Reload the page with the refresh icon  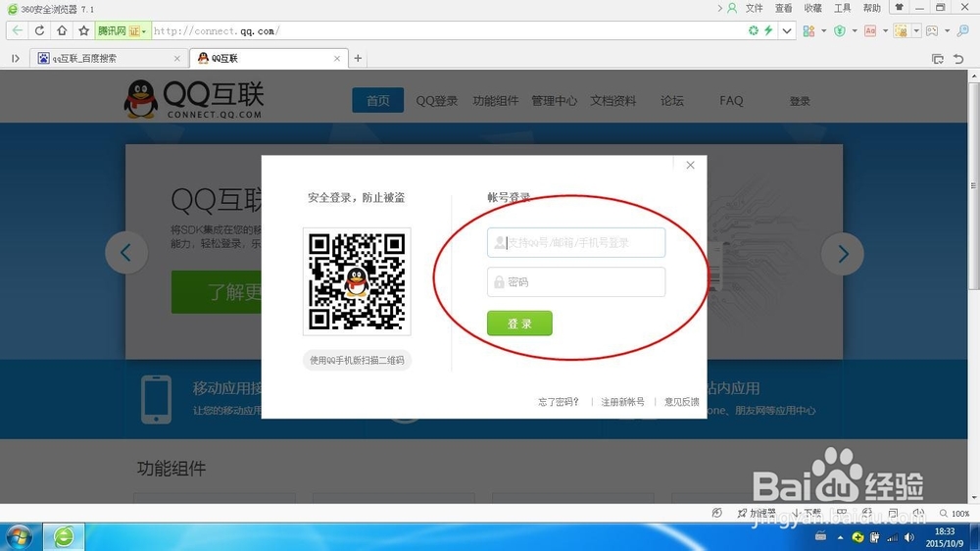tap(39, 30)
